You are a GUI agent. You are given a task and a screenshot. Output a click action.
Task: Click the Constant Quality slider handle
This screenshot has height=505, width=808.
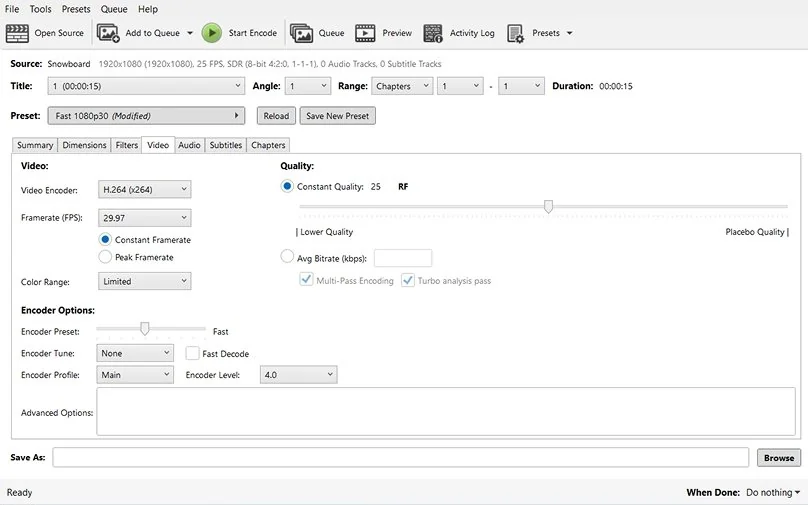(548, 207)
